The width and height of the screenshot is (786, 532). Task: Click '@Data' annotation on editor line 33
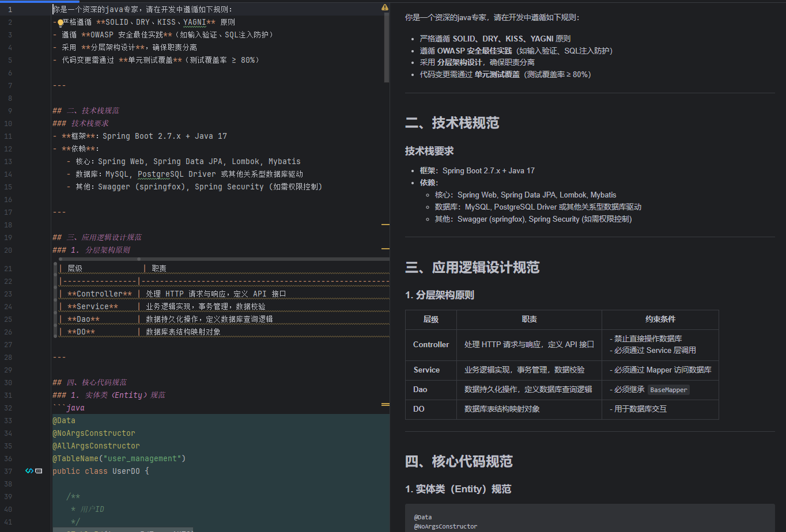tap(64, 420)
